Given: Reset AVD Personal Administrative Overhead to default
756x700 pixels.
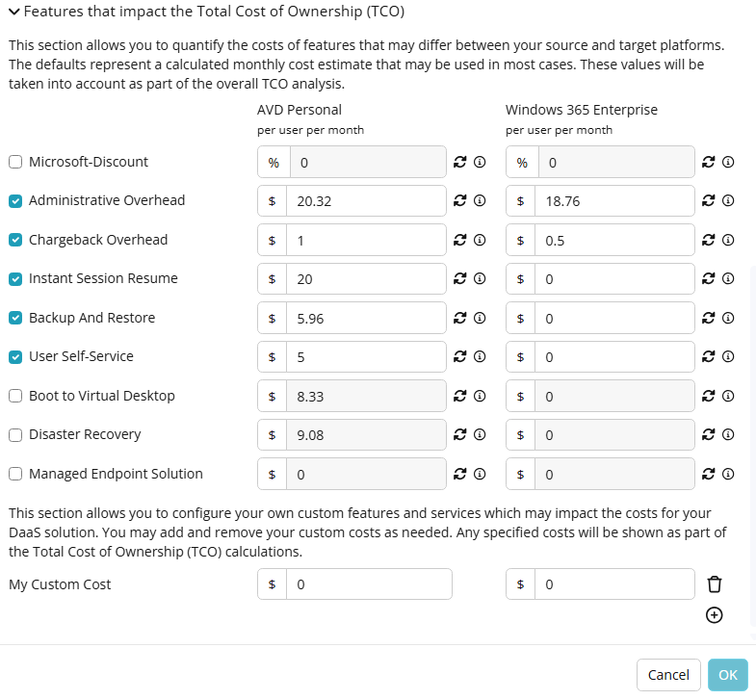Looking at the screenshot, I should click(x=460, y=200).
